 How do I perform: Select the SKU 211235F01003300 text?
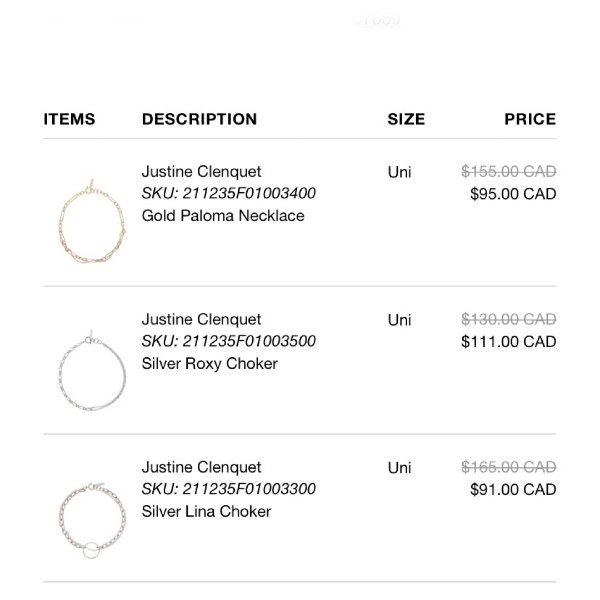229,489
